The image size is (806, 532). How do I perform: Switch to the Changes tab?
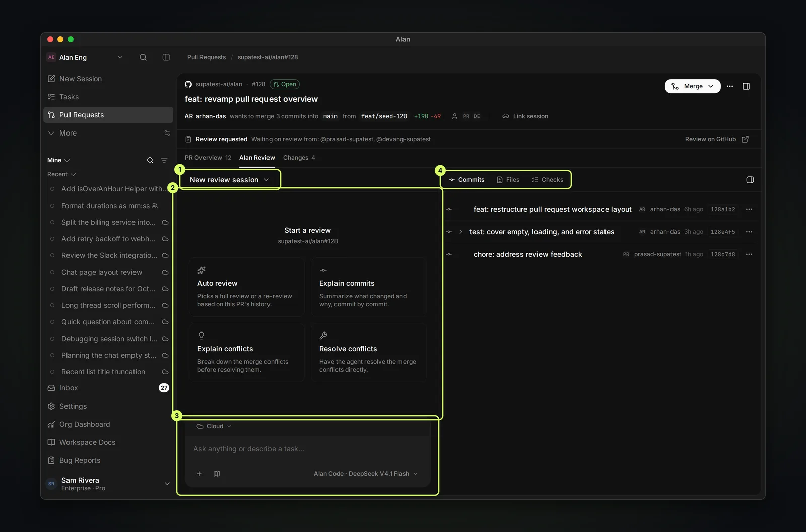point(299,158)
